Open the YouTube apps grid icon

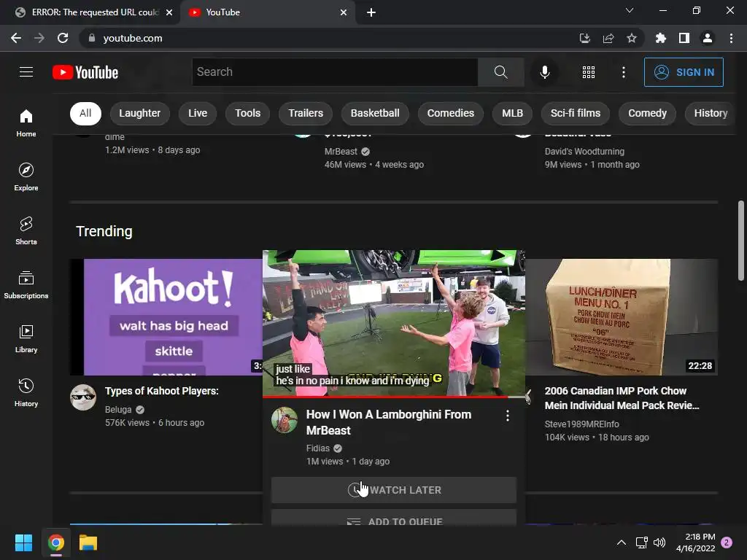pyautogui.click(x=589, y=72)
